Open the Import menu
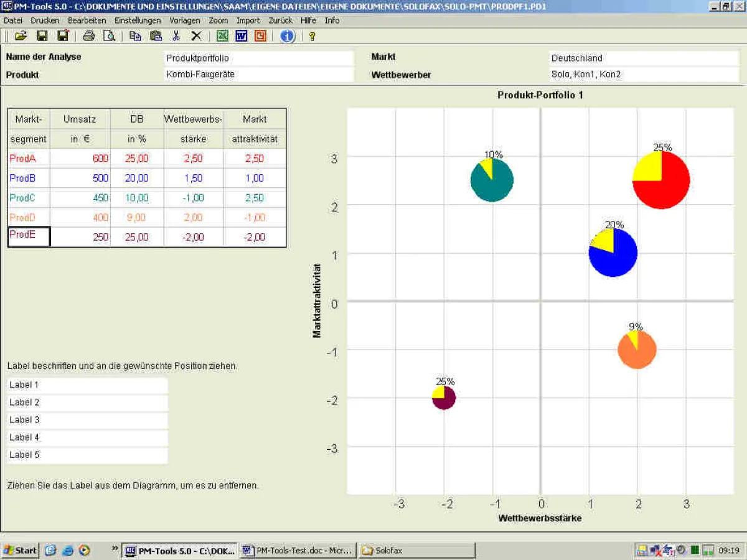This screenshot has width=747, height=560. point(248,21)
